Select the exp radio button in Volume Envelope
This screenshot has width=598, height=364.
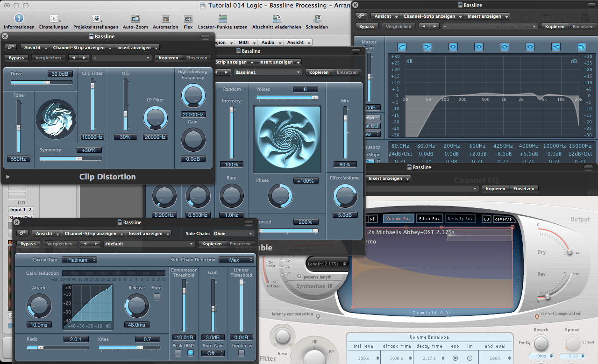455,358
